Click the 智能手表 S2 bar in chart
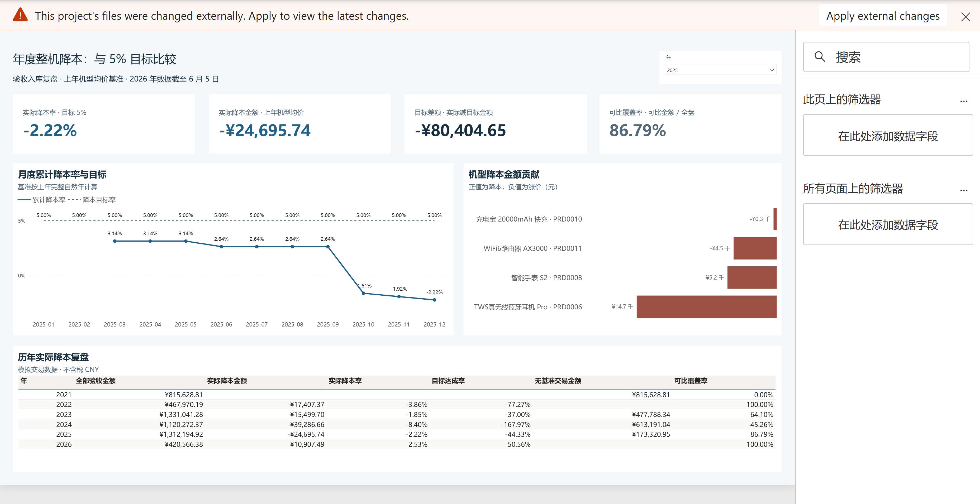This screenshot has width=980, height=504. click(752, 277)
